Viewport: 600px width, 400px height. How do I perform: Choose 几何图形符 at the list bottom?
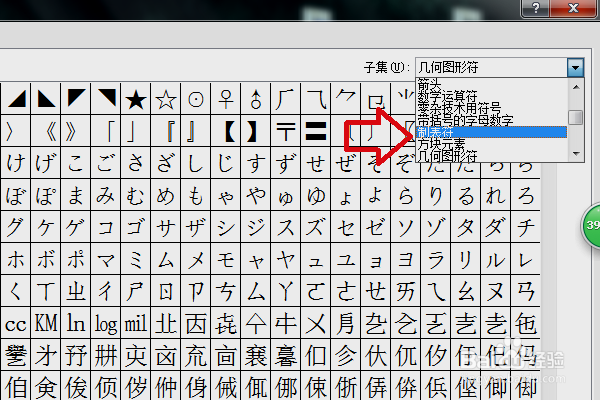click(x=491, y=156)
